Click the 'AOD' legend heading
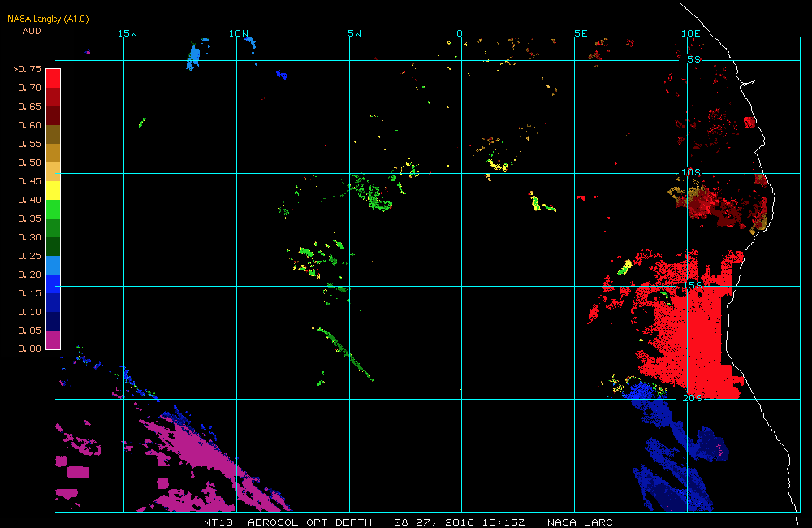This screenshot has width=812, height=528. (32, 31)
